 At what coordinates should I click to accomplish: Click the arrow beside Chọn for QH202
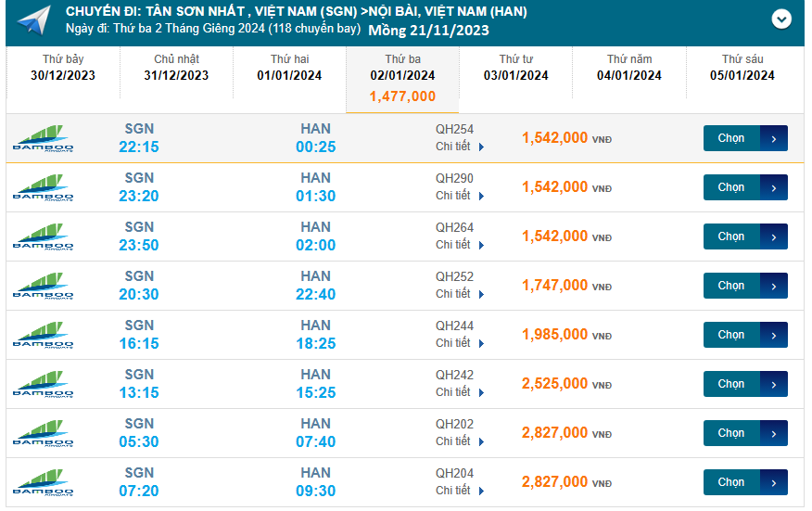[774, 433]
